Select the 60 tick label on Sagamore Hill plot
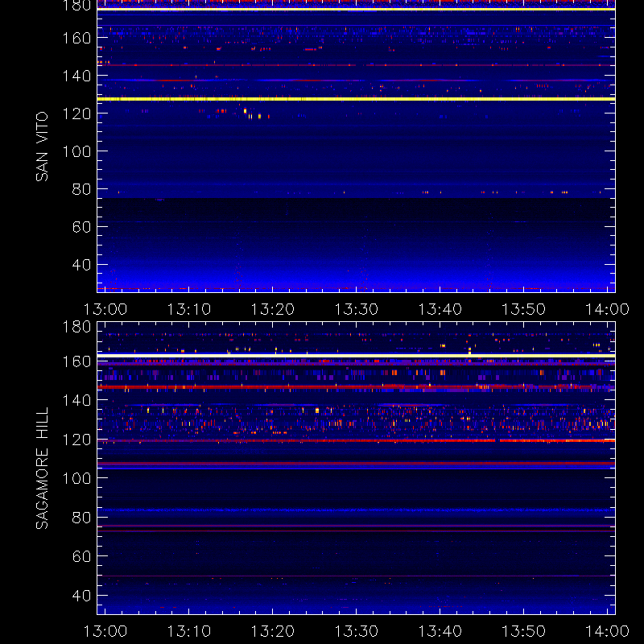Screen dimensions: 644x644 click(x=81, y=556)
